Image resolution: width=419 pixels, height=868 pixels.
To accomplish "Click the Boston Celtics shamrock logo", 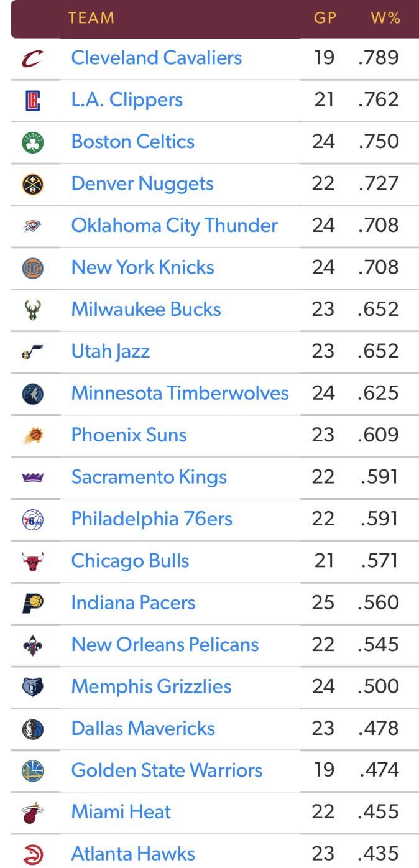I will [32, 142].
